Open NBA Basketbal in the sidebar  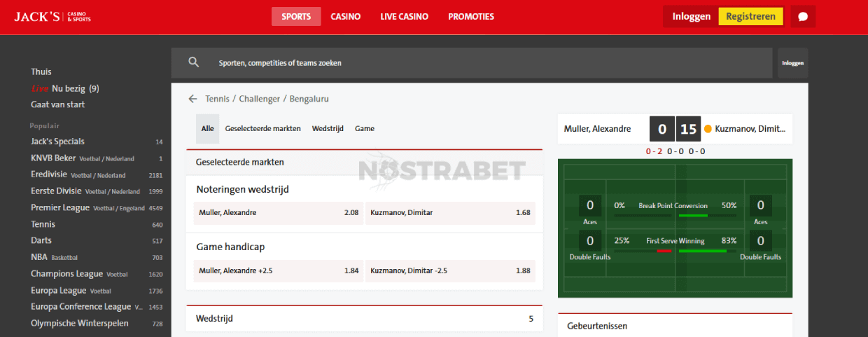[x=97, y=257]
